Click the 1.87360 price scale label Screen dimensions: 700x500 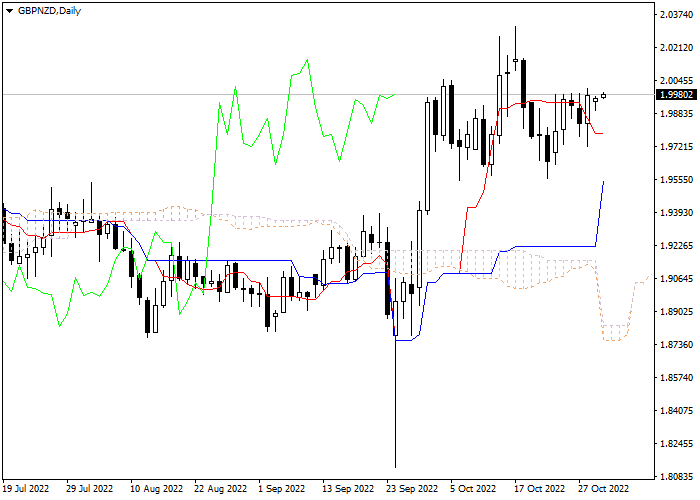pos(676,344)
